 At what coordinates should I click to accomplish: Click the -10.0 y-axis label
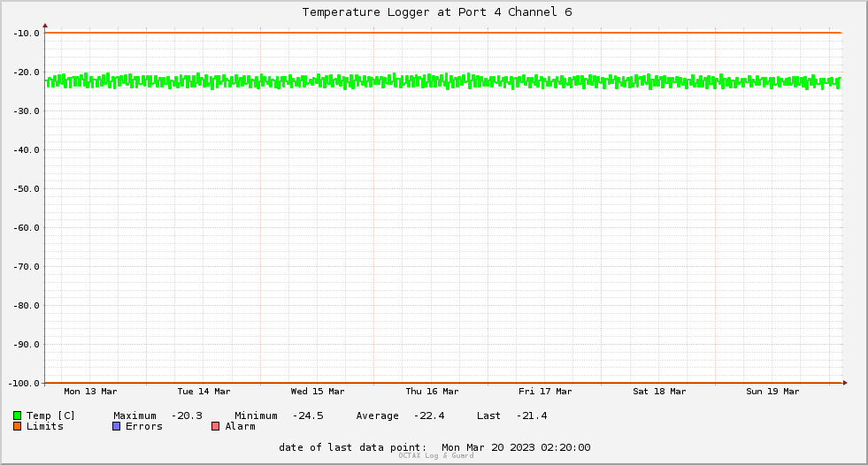pos(26,34)
